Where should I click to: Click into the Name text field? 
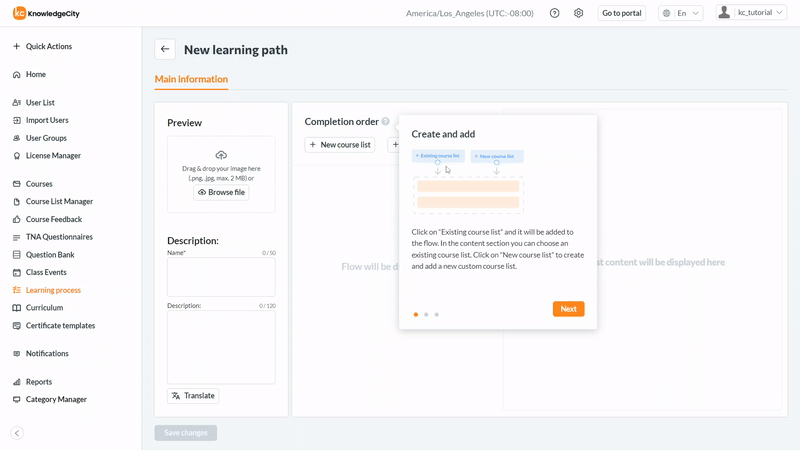click(x=221, y=277)
